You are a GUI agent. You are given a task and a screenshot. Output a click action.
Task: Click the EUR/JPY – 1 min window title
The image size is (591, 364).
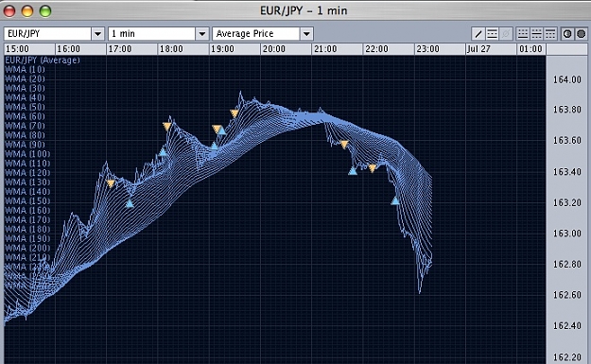pyautogui.click(x=304, y=10)
